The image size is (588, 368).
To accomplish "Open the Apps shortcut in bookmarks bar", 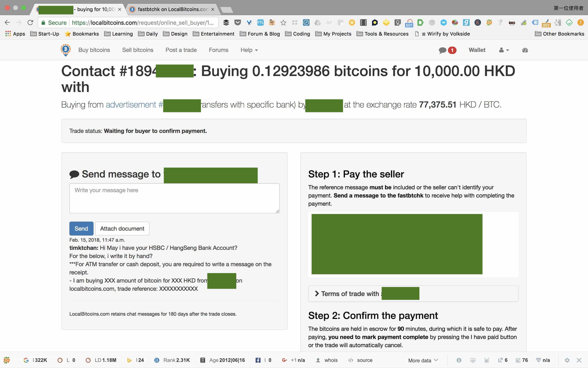I will click(x=15, y=34).
